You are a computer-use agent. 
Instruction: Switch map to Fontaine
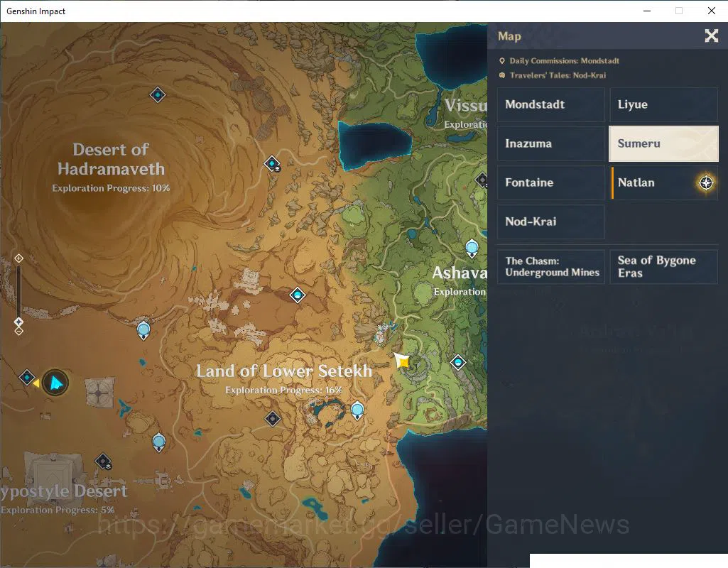pos(551,182)
